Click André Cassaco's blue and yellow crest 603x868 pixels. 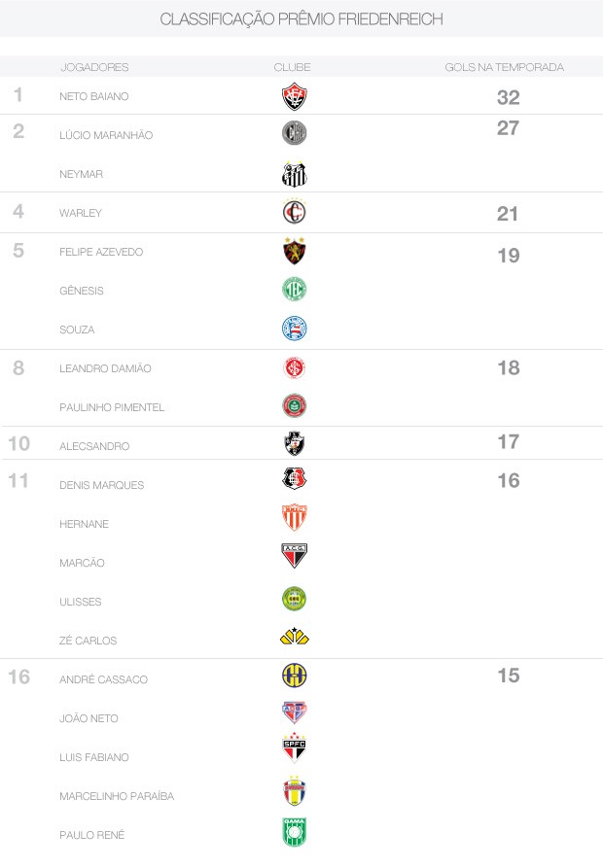point(294,676)
